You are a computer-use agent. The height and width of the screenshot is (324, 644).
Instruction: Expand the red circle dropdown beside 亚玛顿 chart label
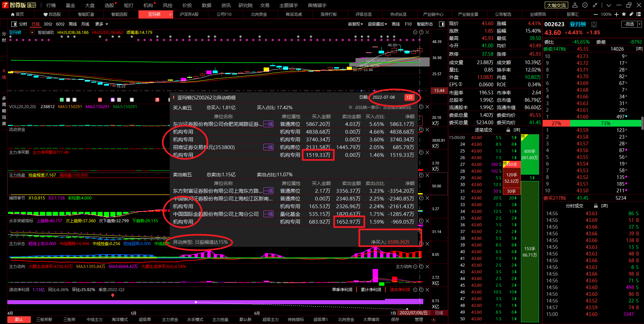pos(32,33)
